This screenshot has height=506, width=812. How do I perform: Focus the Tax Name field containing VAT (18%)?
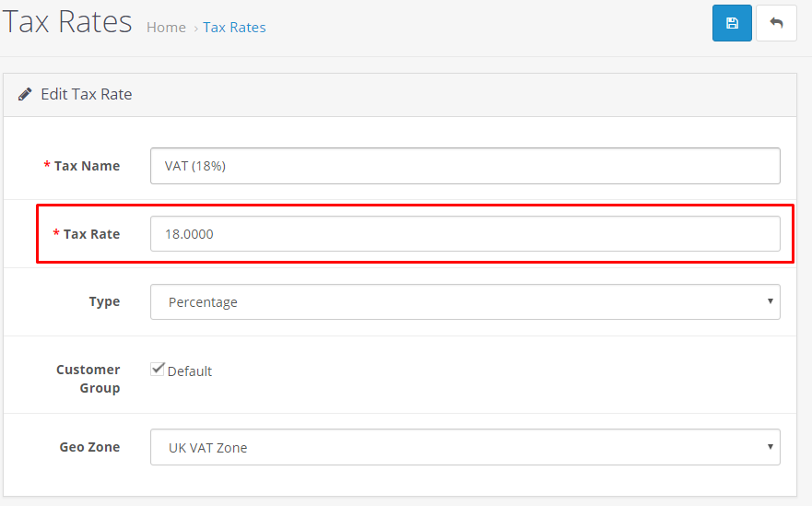pyautogui.click(x=465, y=166)
